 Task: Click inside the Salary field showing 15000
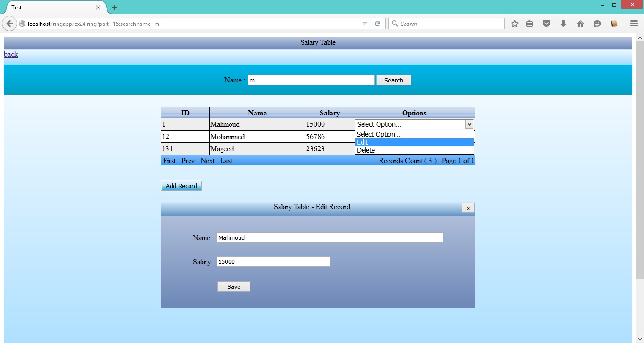[273, 261]
